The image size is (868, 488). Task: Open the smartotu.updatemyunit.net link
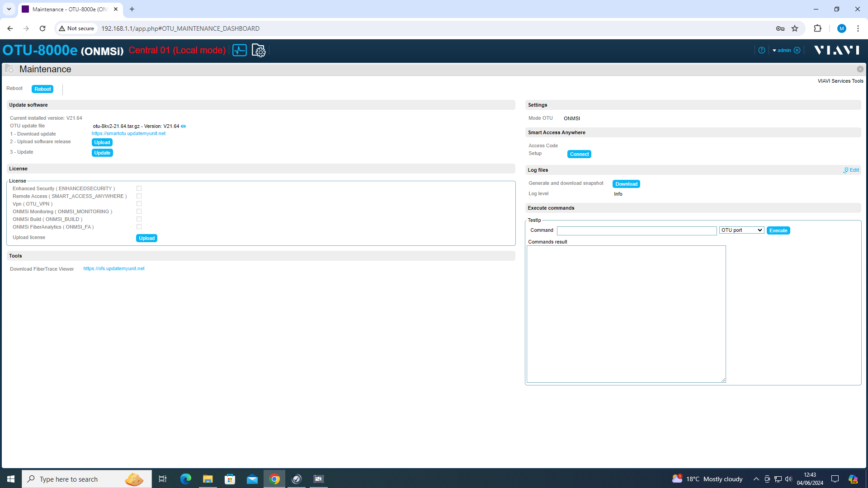(x=128, y=134)
